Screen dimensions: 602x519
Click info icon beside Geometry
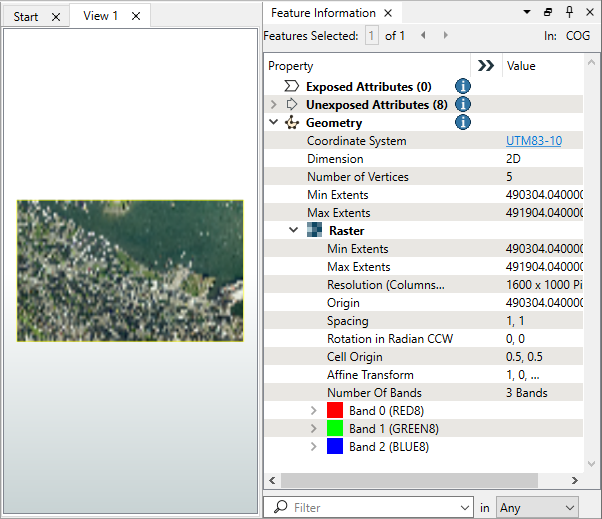click(x=463, y=123)
